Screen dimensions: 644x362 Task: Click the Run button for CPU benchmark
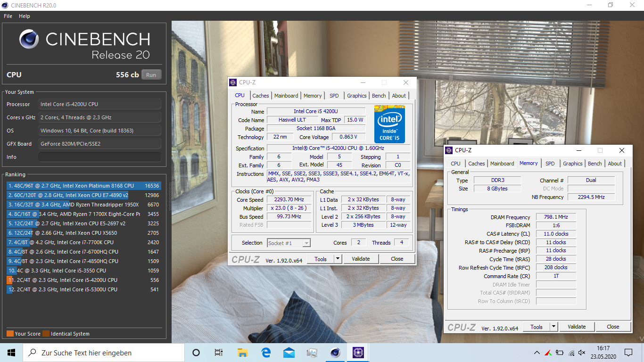pyautogui.click(x=151, y=75)
